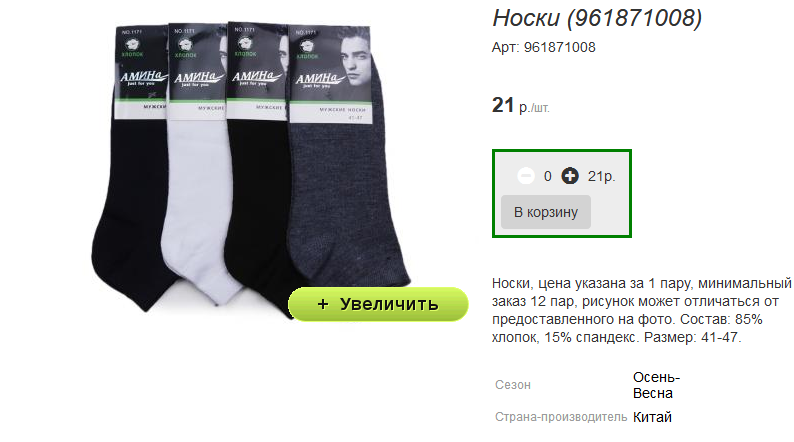The image size is (794, 442).
Task: Click the product title Носки (961871008)
Action: click(598, 18)
